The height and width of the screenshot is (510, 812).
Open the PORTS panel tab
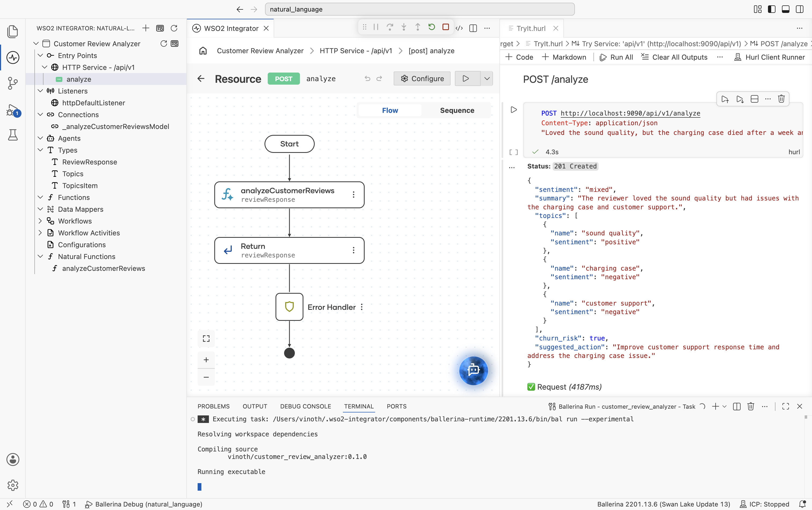coord(396,407)
